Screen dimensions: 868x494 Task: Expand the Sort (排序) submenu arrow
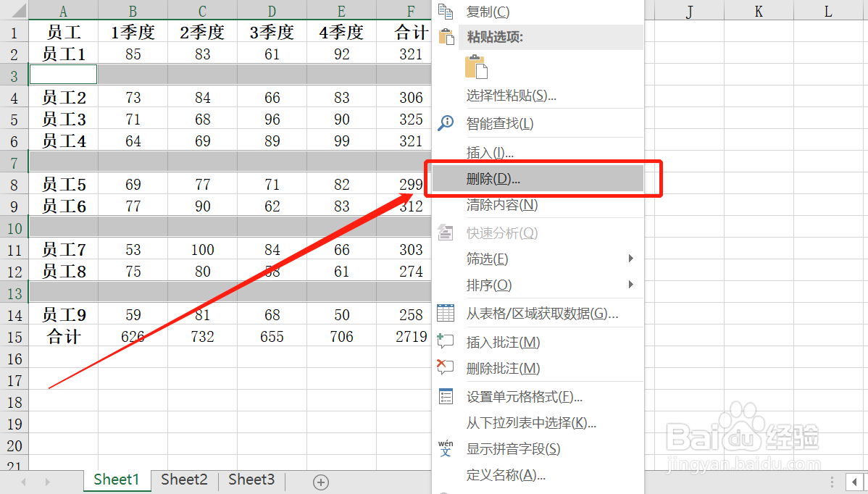pyautogui.click(x=630, y=285)
